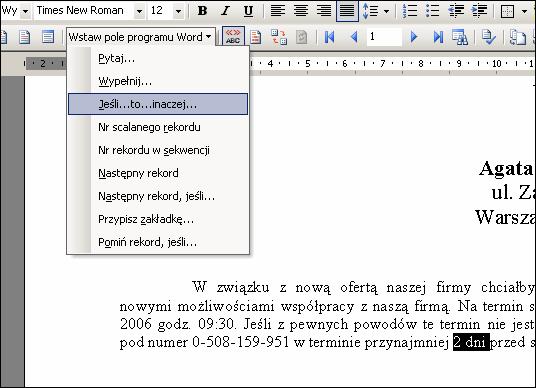This screenshot has height=388, width=536.
Task: Open borders dropdown arrow
Action: click(x=524, y=11)
